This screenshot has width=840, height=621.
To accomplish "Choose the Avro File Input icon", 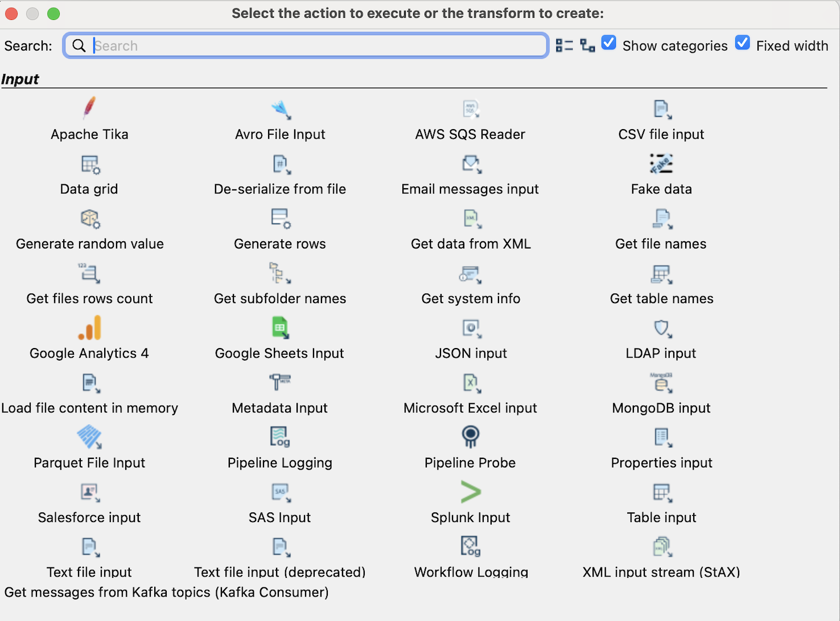I will coord(281,109).
